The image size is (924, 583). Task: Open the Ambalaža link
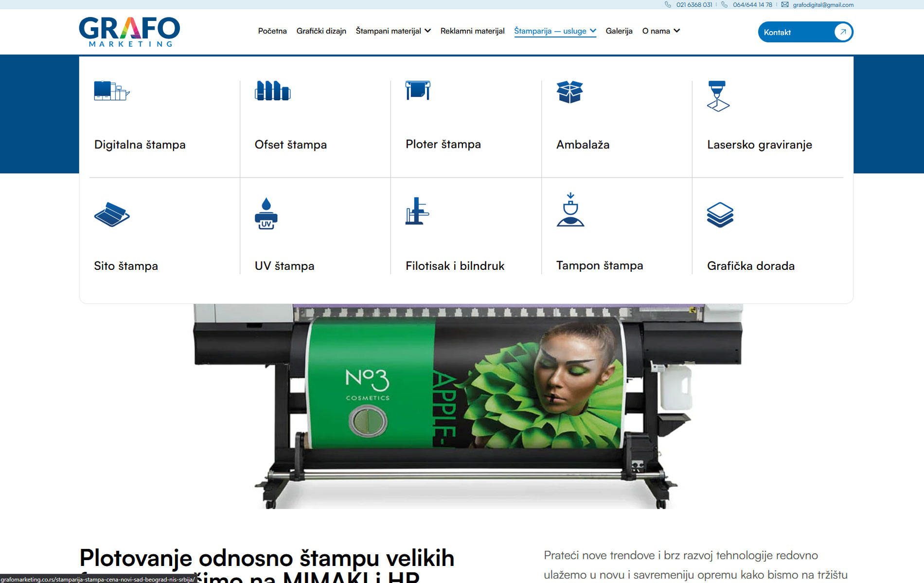[583, 145]
